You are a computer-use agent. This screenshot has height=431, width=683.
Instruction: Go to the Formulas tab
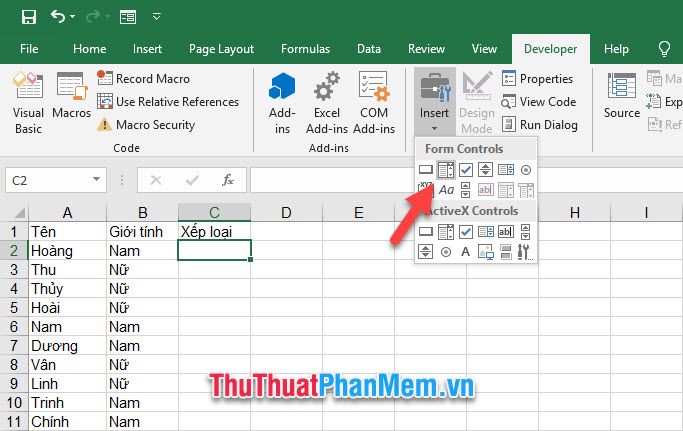[x=305, y=49]
